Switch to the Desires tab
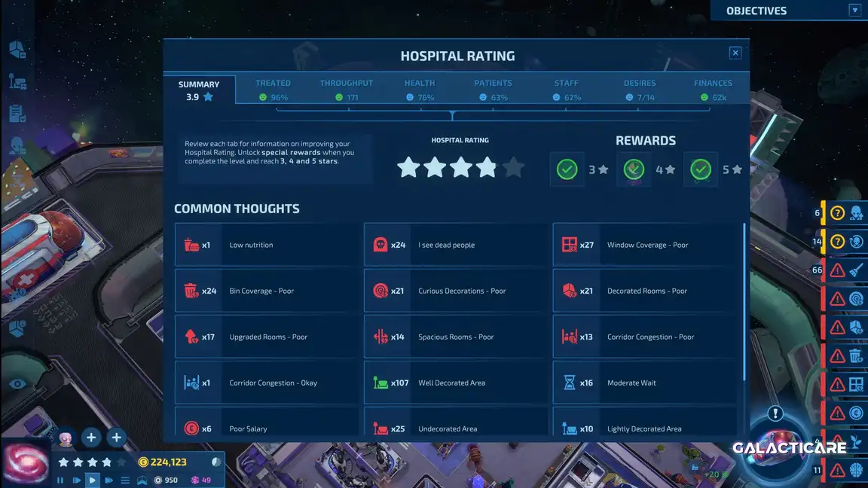Viewport: 868px width, 488px height. 640,90
